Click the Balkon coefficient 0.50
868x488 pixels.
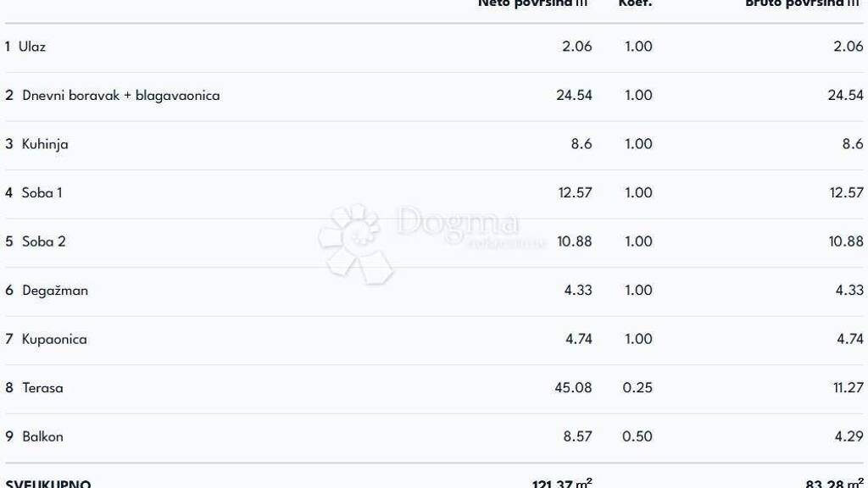[x=638, y=437]
